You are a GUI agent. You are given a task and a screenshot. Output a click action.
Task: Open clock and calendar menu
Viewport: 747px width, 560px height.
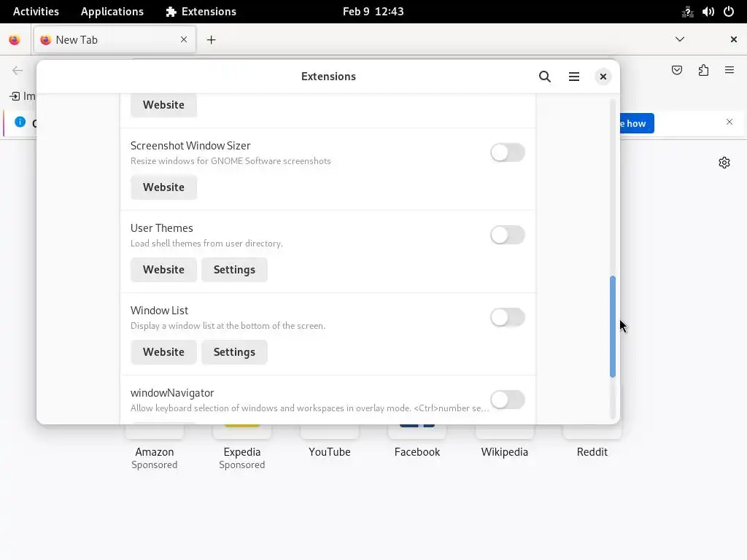[373, 12]
